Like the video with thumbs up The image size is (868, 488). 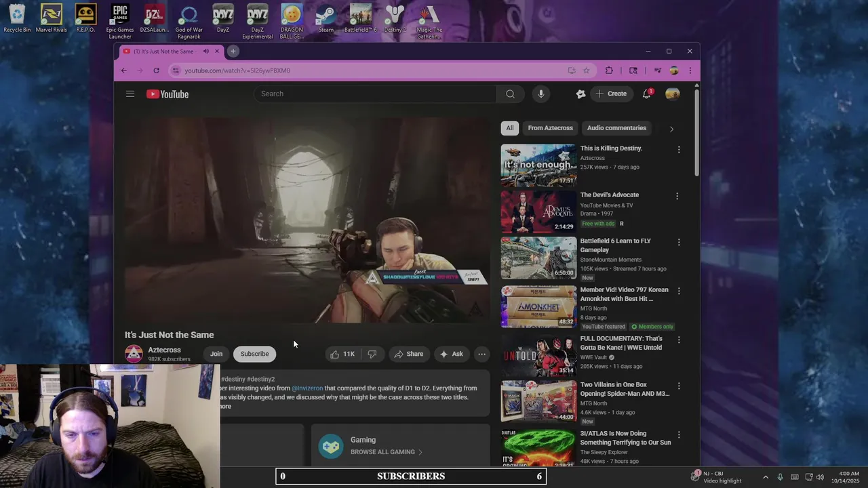pyautogui.click(x=342, y=354)
